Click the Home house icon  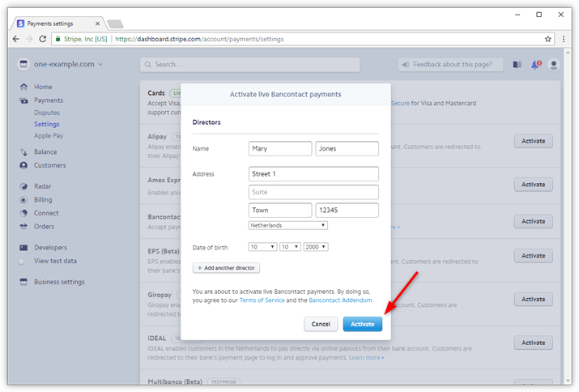[23, 87]
